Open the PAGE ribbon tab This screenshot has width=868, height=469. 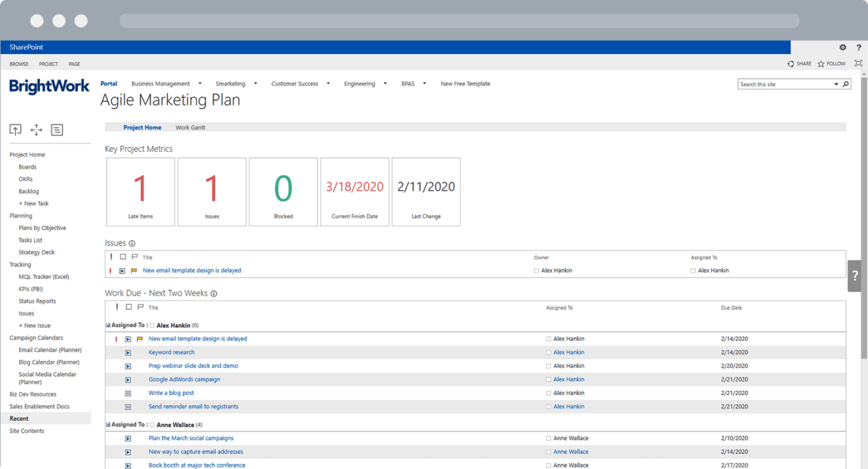[74, 63]
